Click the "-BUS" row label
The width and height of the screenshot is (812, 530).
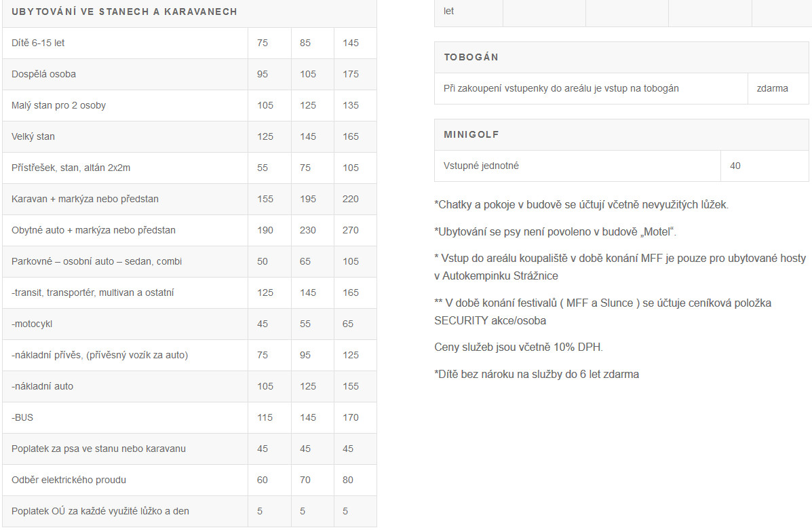(22, 417)
